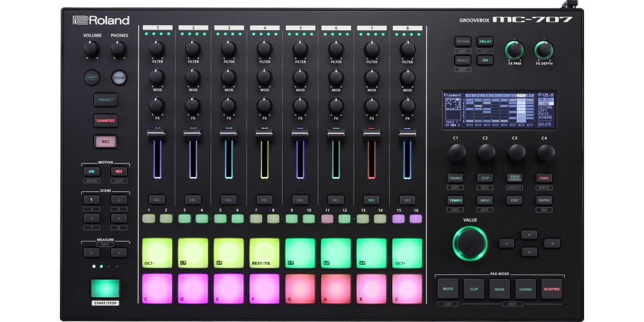Tap the EXIT button

(514, 200)
